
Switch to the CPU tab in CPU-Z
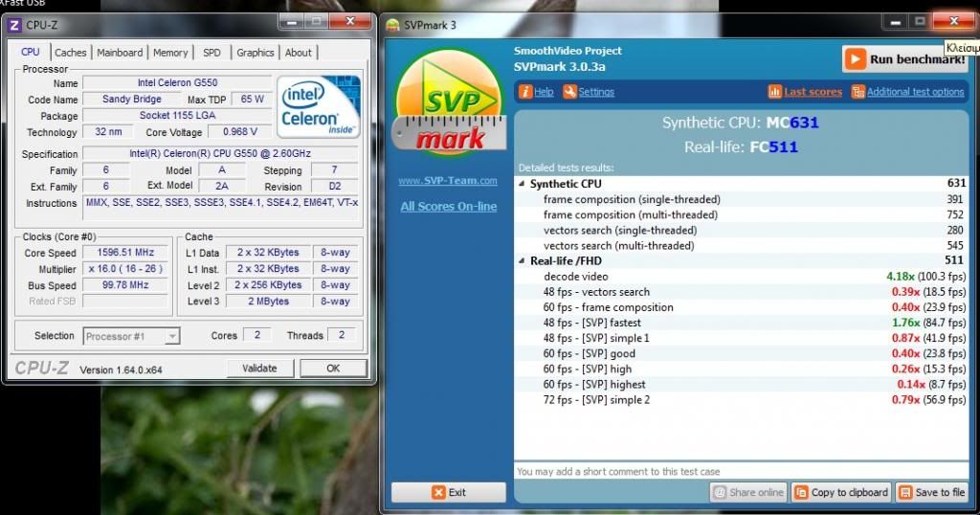[x=30, y=52]
